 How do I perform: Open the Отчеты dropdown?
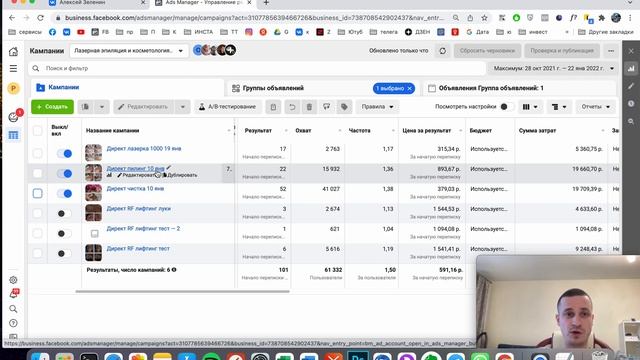(596, 107)
